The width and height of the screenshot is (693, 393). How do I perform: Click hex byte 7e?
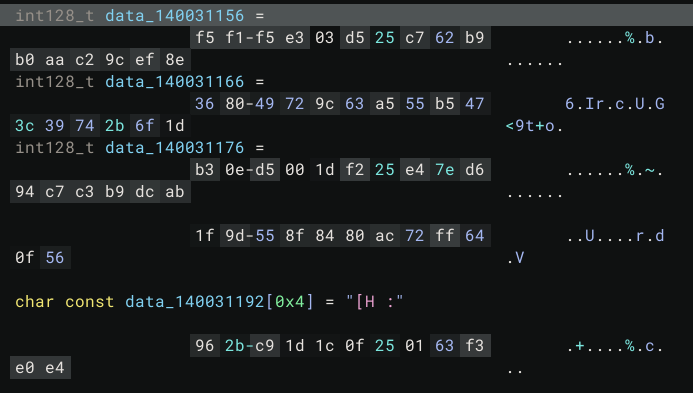coord(444,170)
